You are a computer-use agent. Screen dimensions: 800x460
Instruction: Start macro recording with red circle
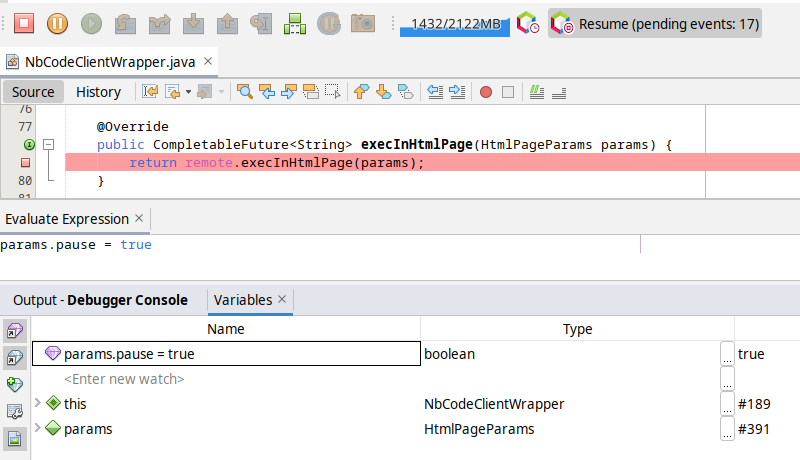(486, 92)
